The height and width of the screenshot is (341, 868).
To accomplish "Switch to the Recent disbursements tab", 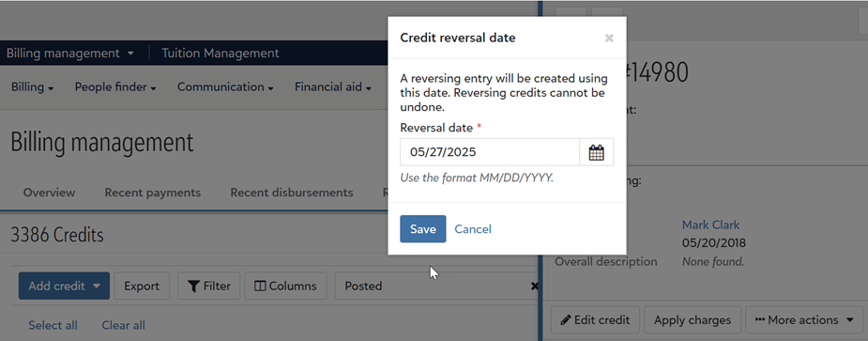I will 292,193.
